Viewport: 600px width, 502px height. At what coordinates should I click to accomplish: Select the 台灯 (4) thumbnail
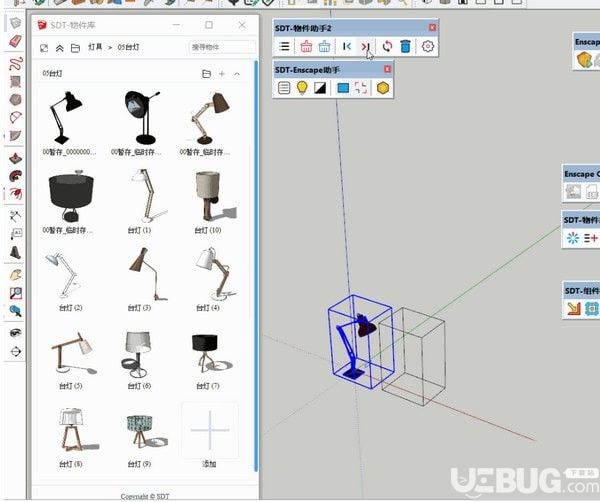pos(215,274)
